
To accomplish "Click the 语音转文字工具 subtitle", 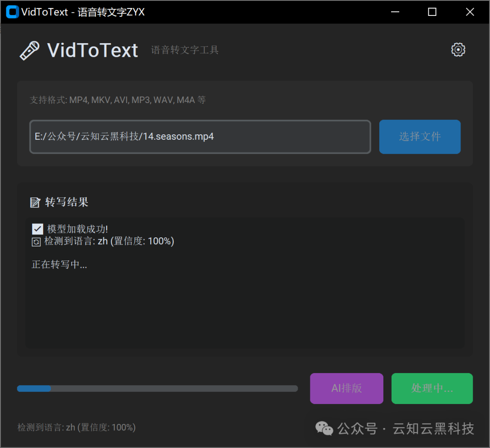I will [x=185, y=50].
